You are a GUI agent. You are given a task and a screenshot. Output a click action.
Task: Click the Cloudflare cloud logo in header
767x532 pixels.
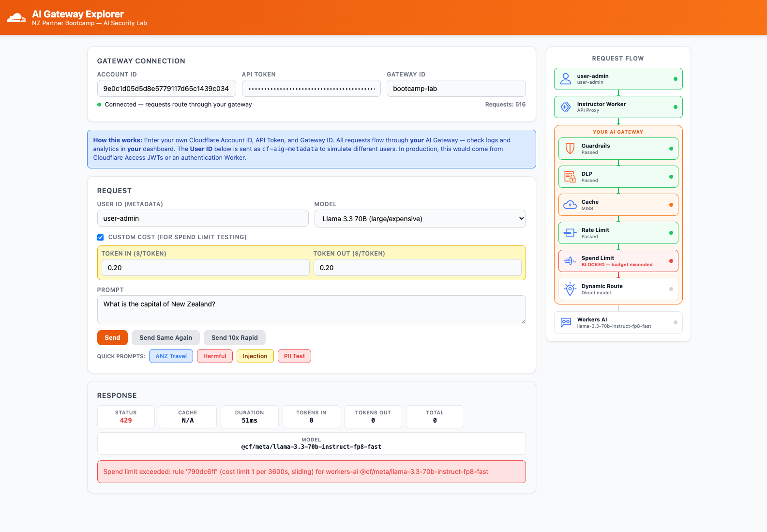[16, 18]
